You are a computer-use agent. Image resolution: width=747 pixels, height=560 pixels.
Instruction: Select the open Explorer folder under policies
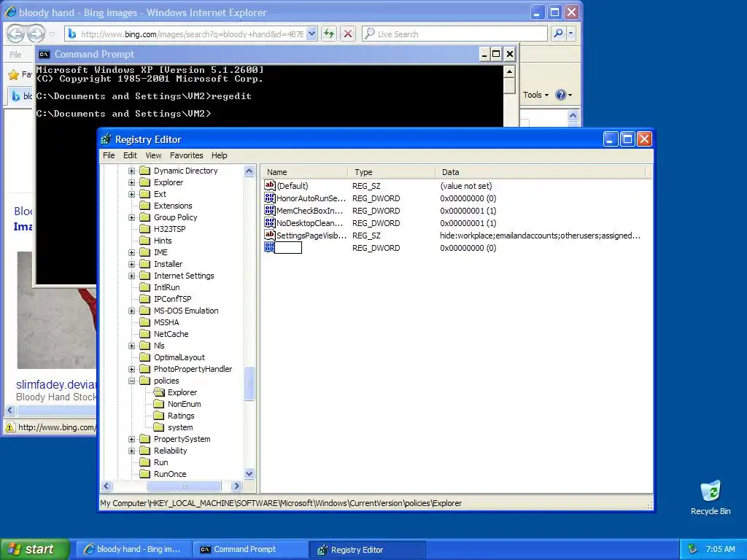(158, 392)
